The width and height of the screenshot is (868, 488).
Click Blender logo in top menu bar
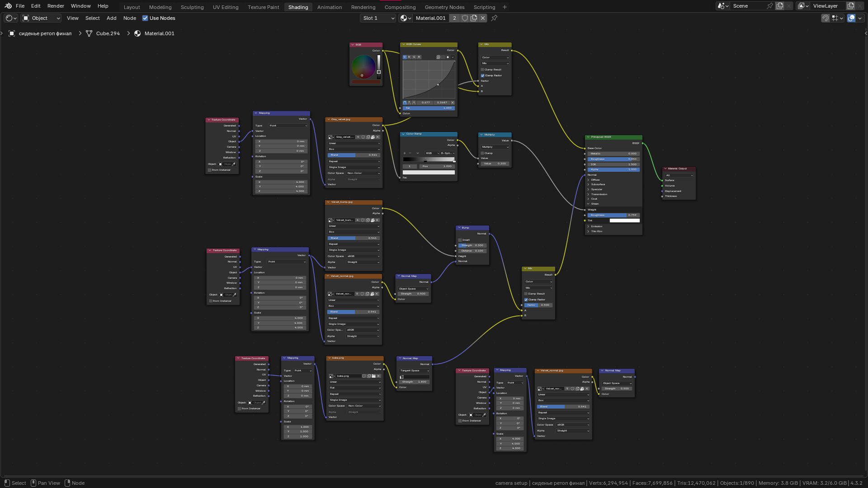click(8, 6)
